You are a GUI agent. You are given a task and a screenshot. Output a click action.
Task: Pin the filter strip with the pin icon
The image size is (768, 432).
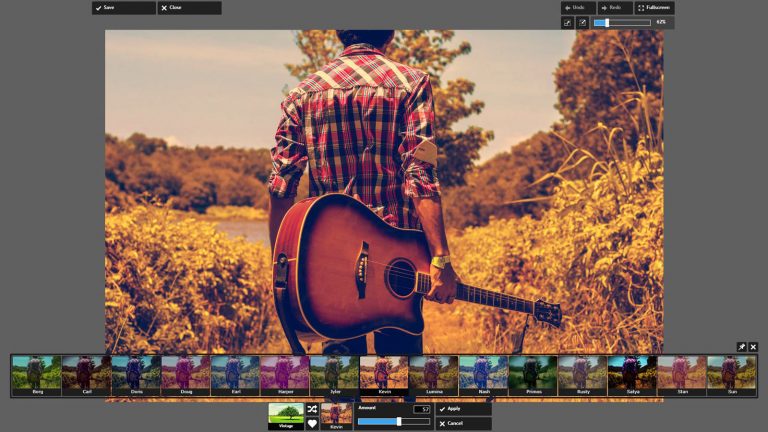pos(742,347)
